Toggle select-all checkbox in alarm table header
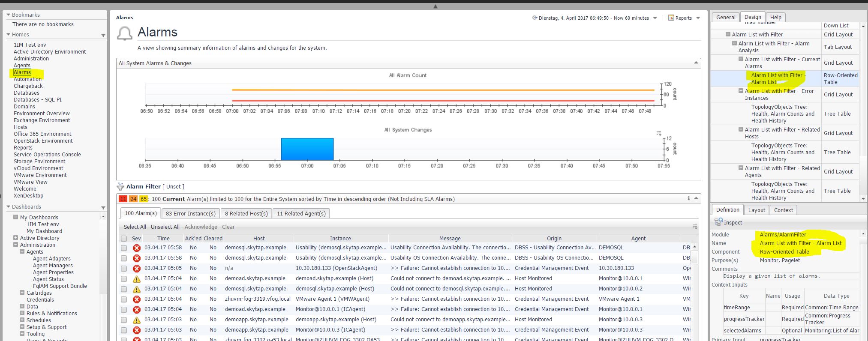Image resolution: width=868 pixels, height=341 pixels. 124,239
